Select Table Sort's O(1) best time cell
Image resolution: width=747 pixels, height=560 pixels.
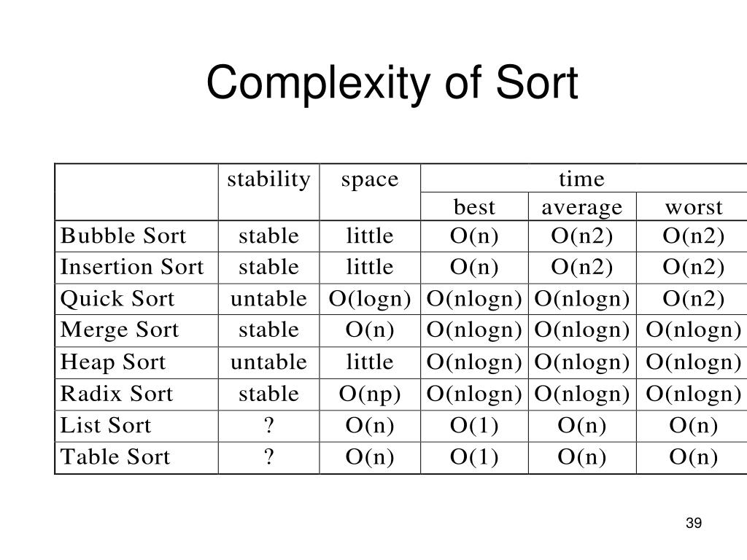pos(474,457)
